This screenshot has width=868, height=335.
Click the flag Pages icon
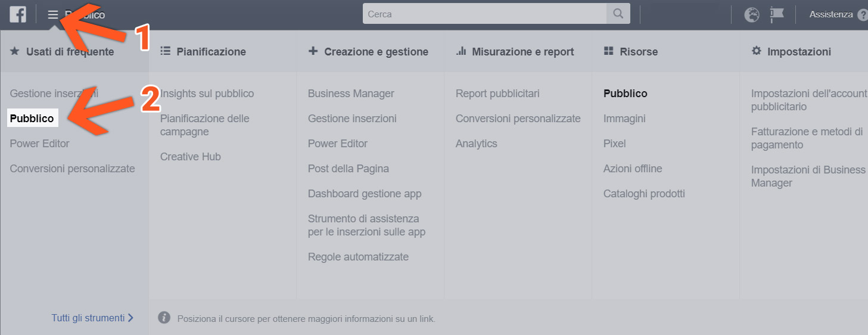point(777,14)
